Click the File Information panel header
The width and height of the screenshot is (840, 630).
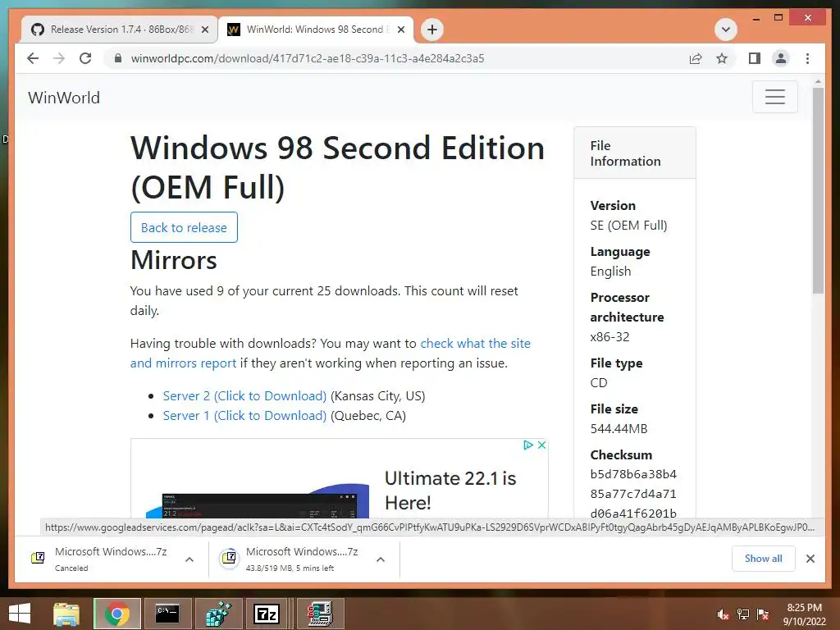tap(635, 153)
